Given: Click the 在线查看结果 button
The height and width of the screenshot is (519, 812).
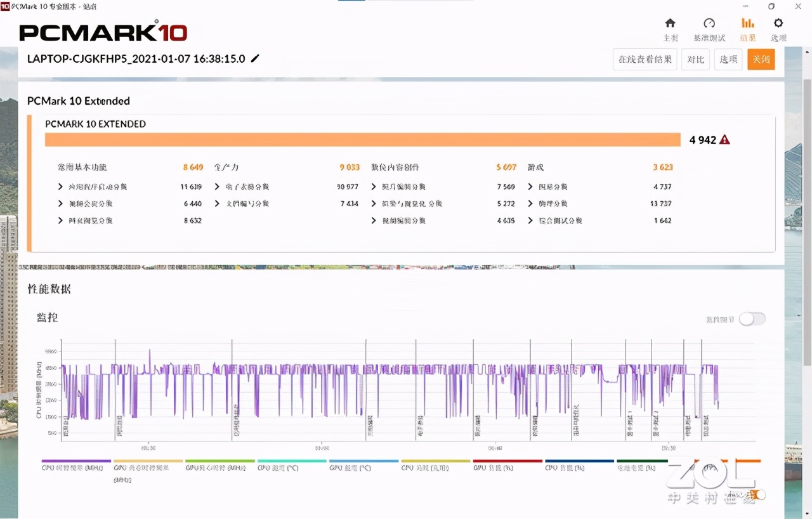Looking at the screenshot, I should pyautogui.click(x=645, y=60).
